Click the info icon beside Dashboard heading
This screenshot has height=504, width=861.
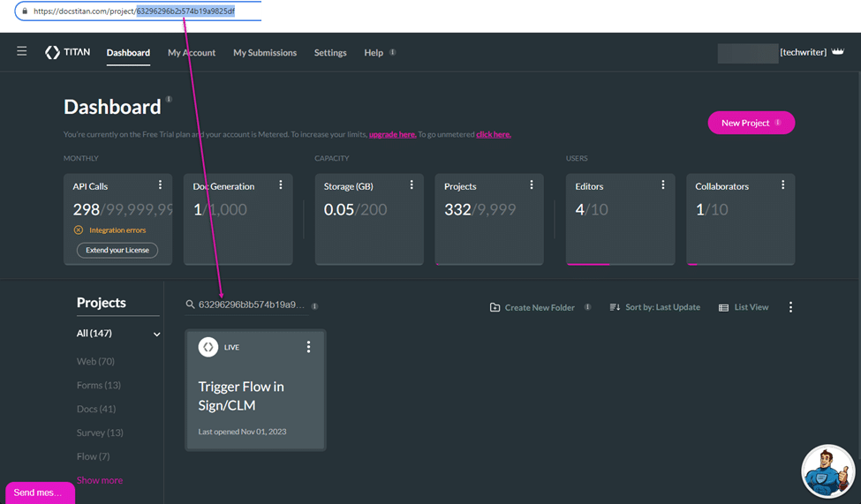point(170,99)
